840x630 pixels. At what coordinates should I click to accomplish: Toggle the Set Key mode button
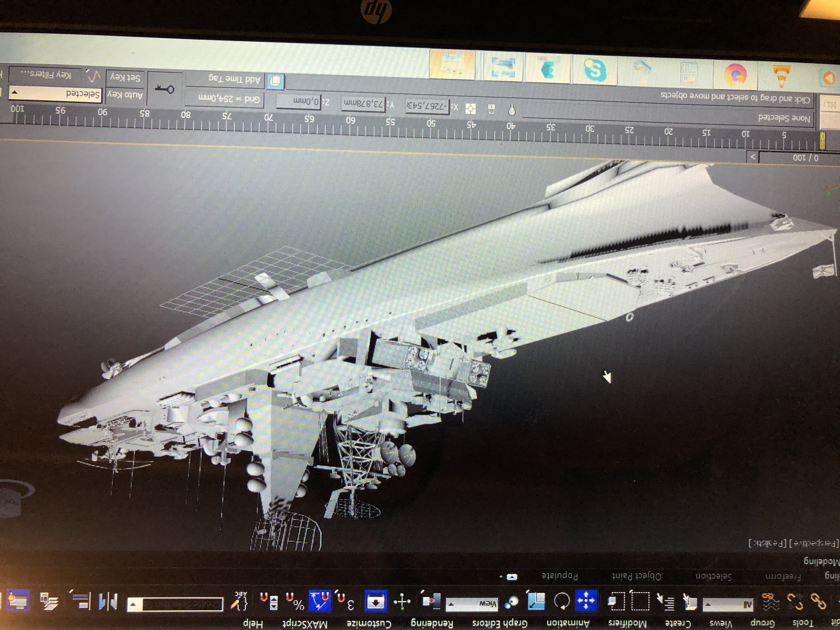[125, 78]
